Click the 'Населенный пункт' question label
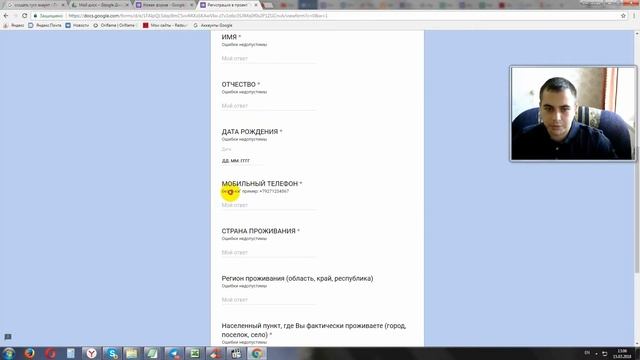Screen dimensions: 640x360 pyautogui.click(x=313, y=330)
